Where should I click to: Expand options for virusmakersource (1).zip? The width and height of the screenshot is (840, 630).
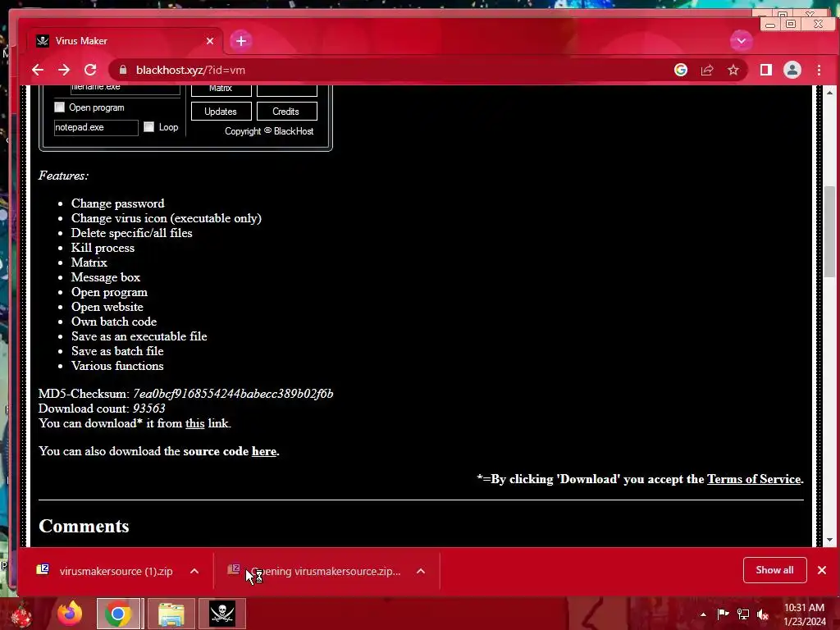coord(194,571)
